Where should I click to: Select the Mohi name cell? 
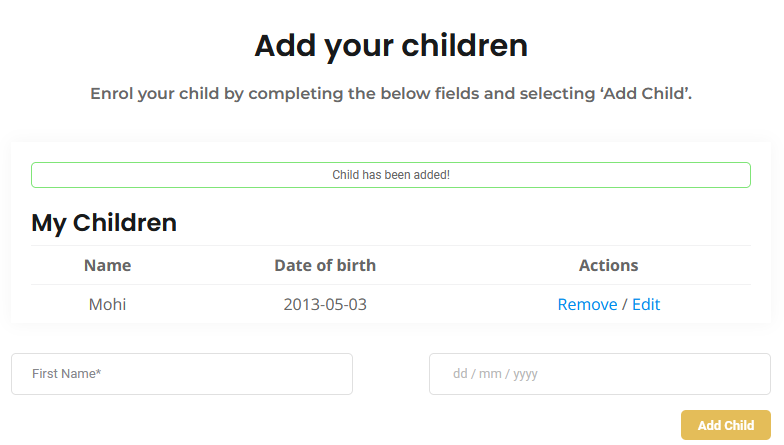coord(108,304)
